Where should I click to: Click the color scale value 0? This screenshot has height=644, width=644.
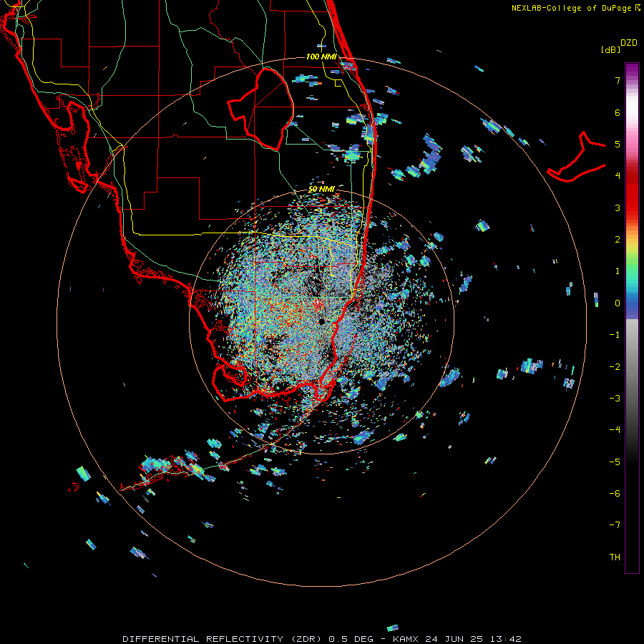(x=618, y=303)
